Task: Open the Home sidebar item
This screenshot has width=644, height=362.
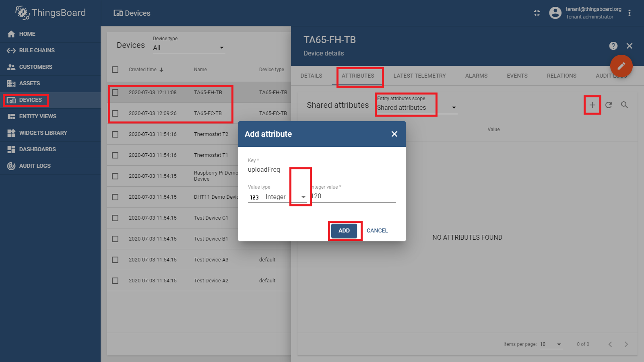Action: [50, 34]
